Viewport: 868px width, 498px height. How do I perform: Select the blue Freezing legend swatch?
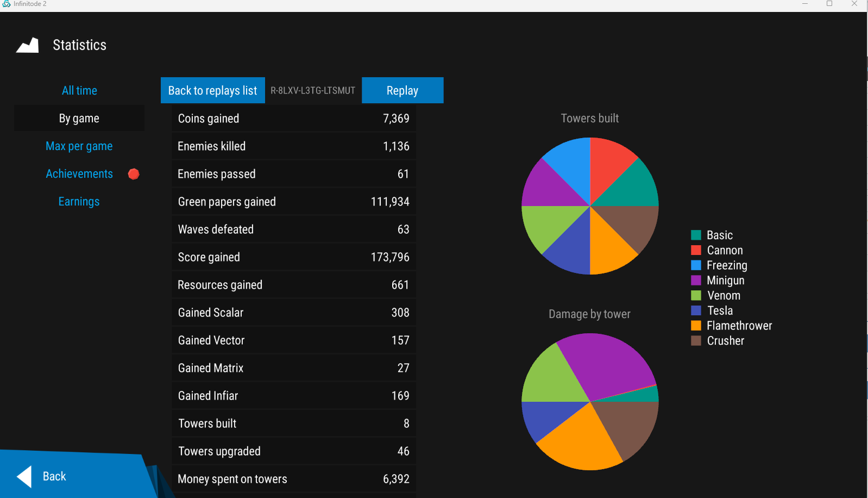[696, 266]
